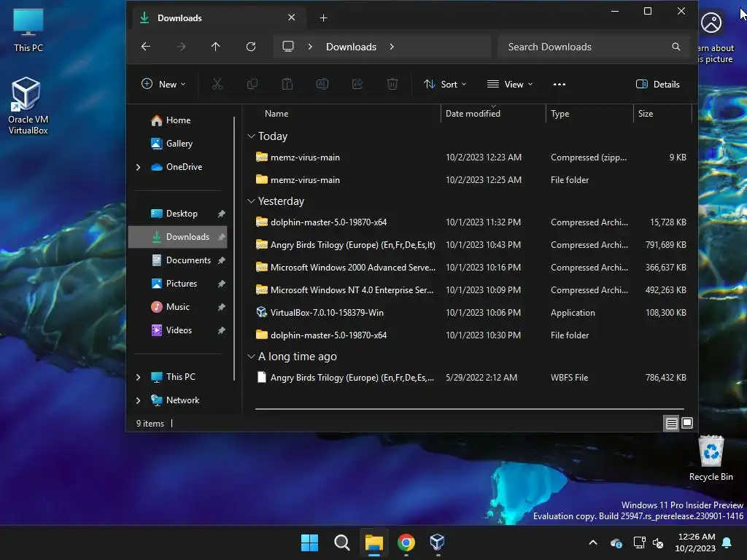Viewport: 747px width, 560px height.
Task: Unpin Desktop from Quick access
Action: (222, 214)
